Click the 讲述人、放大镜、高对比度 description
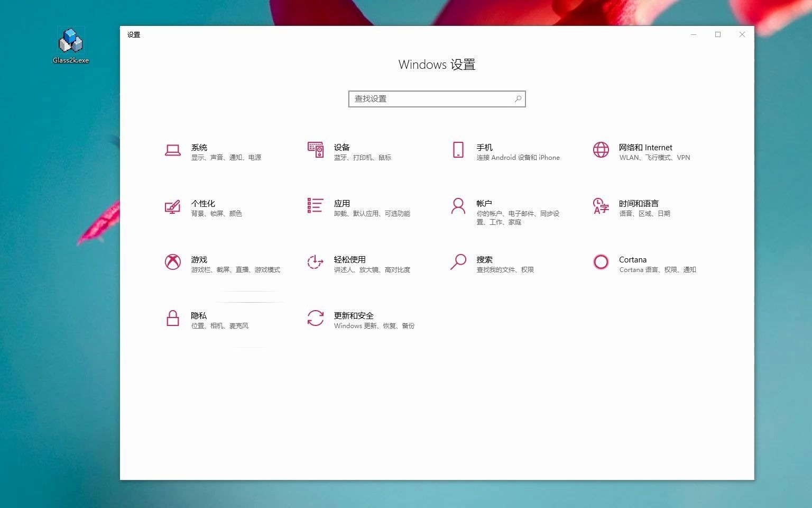Image resolution: width=812 pixels, height=508 pixels. click(372, 270)
